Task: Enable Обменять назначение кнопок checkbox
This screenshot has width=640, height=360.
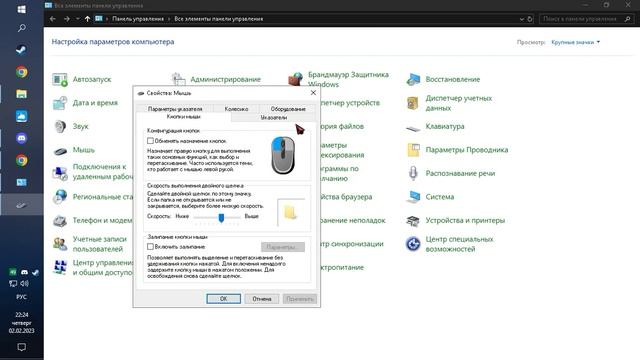Action: coord(150,141)
